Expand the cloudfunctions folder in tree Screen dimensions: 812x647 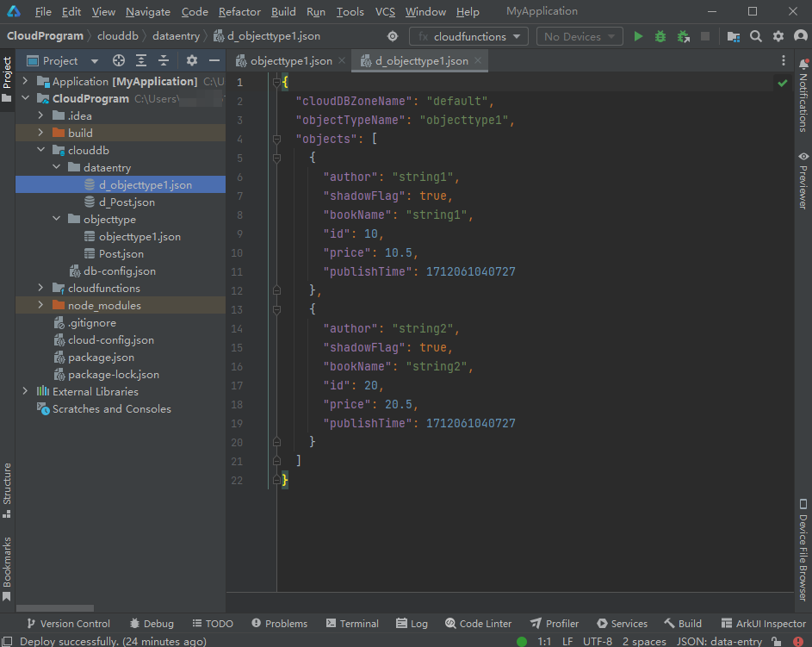point(40,289)
